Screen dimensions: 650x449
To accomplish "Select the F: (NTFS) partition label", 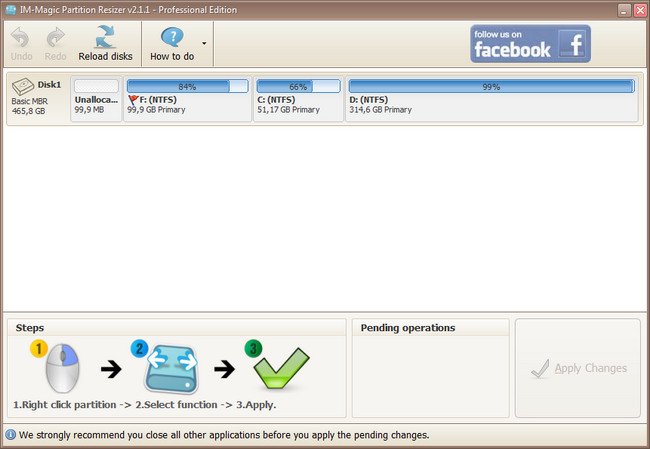I will point(158,100).
